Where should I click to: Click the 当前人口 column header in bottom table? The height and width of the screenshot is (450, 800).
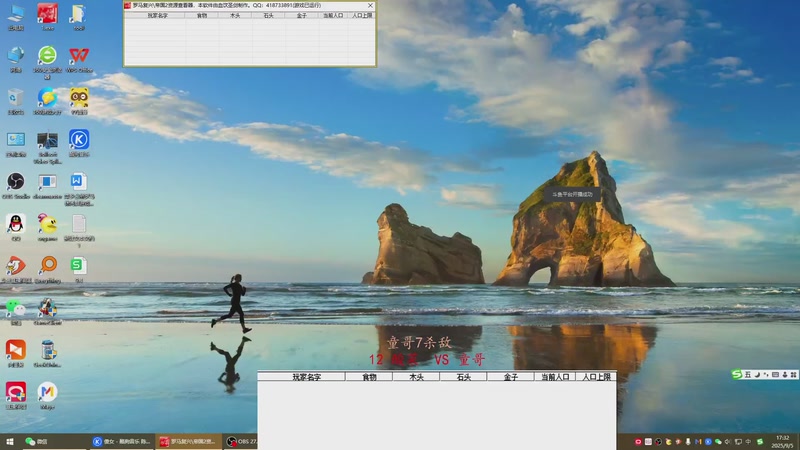(x=555, y=377)
